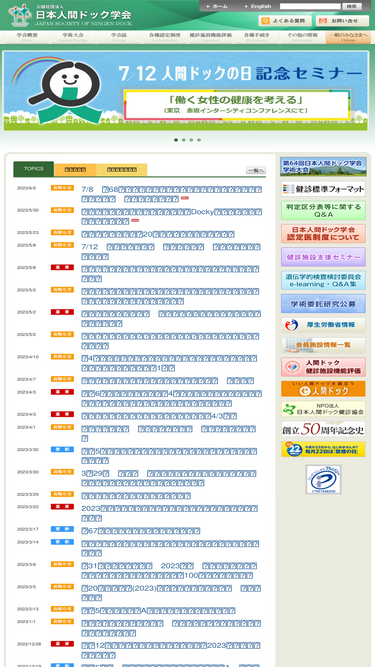375x667 pixels.
Task: Open the 毎月22日 禁煙の日 banner
Action: coord(323,449)
